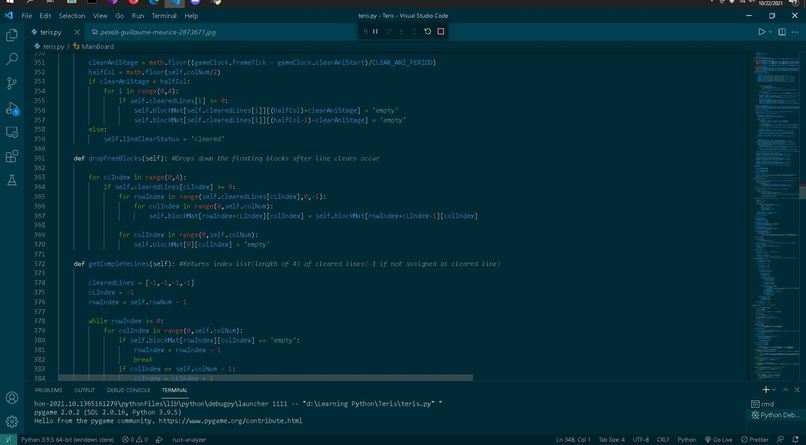The width and height of the screenshot is (806, 445).
Task: Restart the debug session
Action: click(x=427, y=31)
